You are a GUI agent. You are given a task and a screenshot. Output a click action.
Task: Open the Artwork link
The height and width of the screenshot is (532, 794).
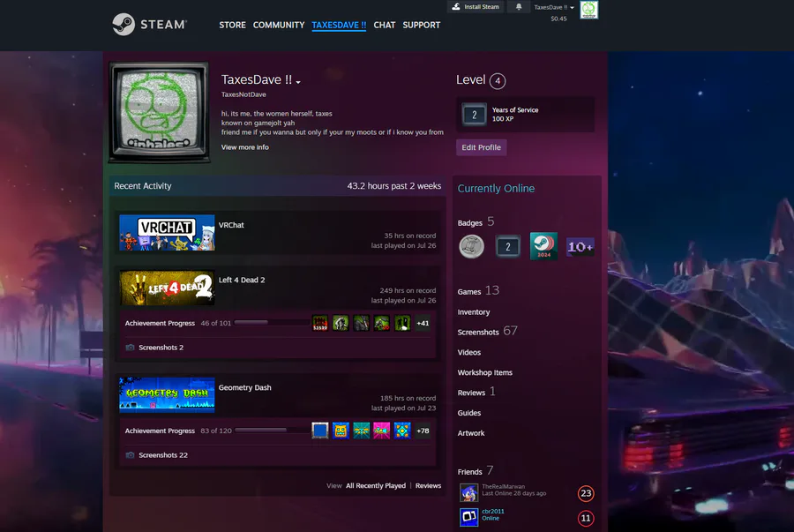coord(471,433)
